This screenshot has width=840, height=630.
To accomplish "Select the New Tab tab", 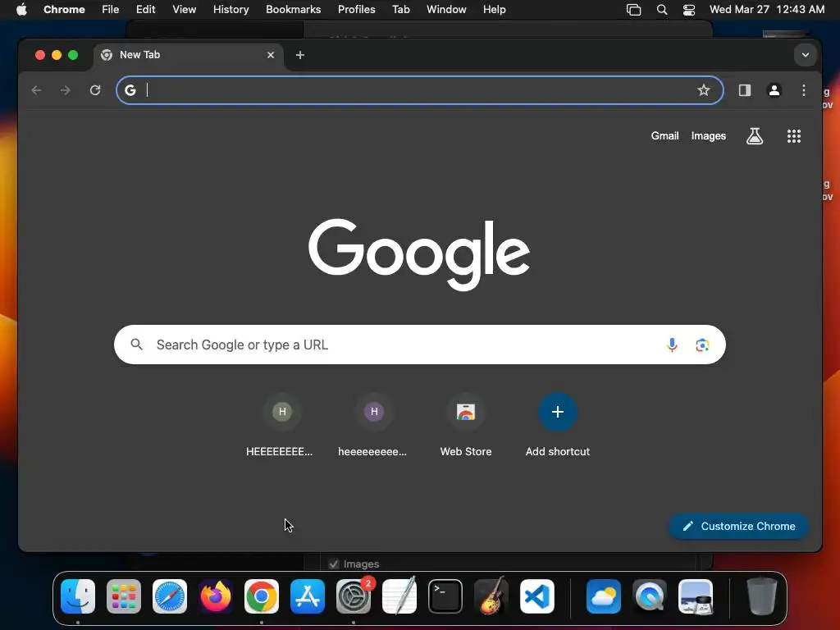I will point(189,55).
